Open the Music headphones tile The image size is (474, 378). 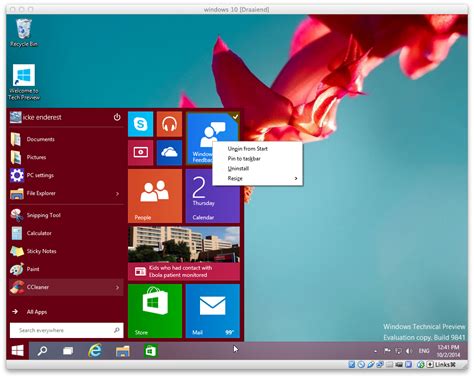169,124
